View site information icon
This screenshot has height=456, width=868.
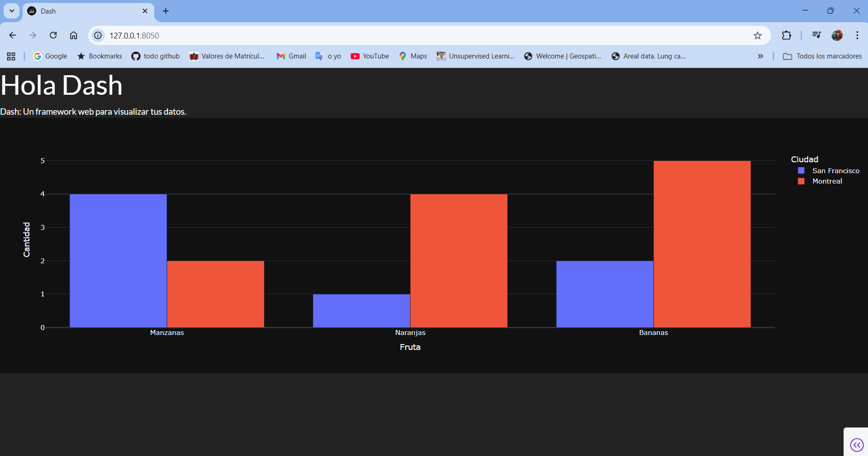[98, 35]
